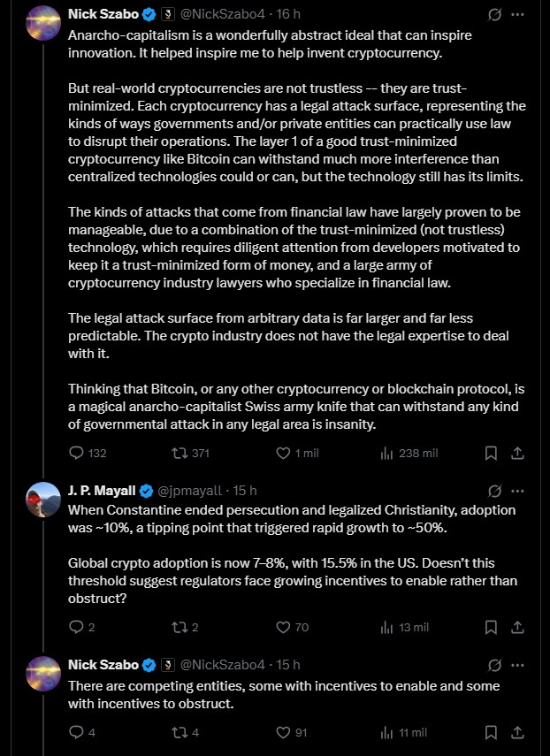Open more options on the bottom reply

click(x=518, y=664)
